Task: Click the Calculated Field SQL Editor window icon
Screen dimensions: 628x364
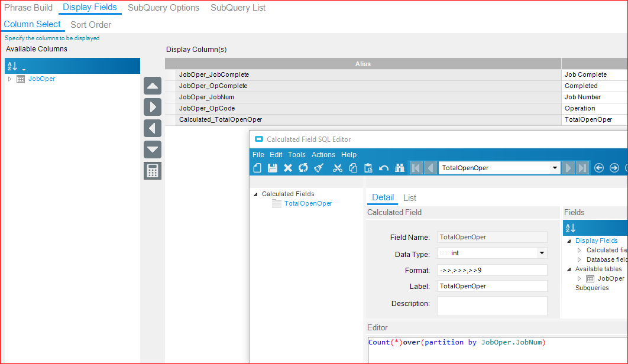Action: point(259,139)
